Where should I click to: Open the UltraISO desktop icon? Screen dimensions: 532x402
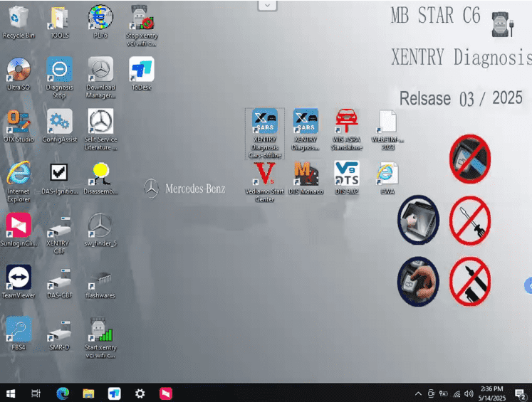(x=19, y=74)
